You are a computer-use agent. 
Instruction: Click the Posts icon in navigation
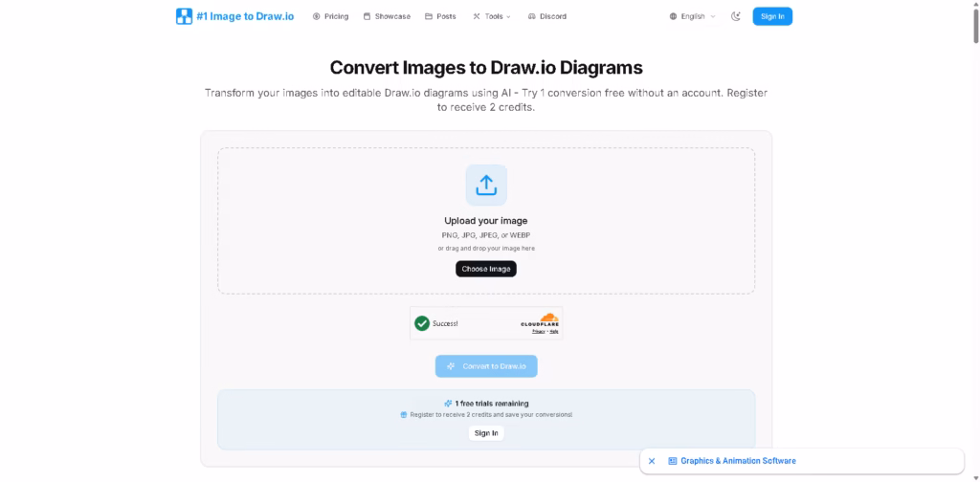click(x=429, y=16)
